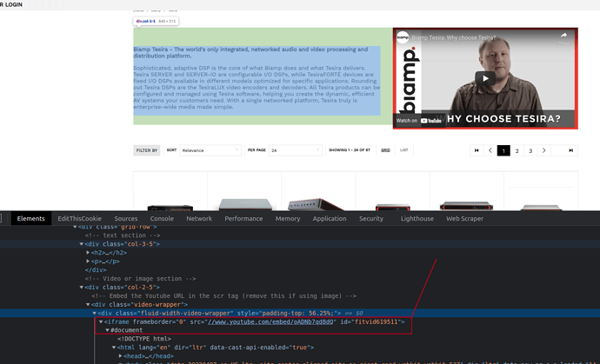Expand the h2 element node
Viewport: 600px width, 364px height.
88,252
